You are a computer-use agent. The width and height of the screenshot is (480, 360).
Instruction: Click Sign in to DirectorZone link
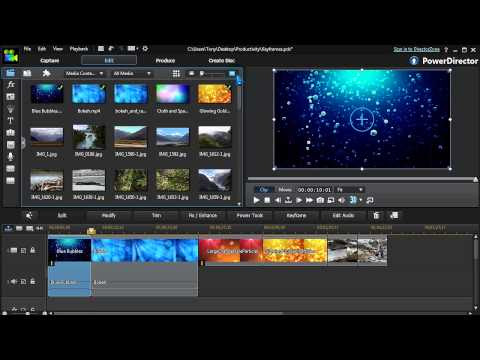click(x=416, y=49)
